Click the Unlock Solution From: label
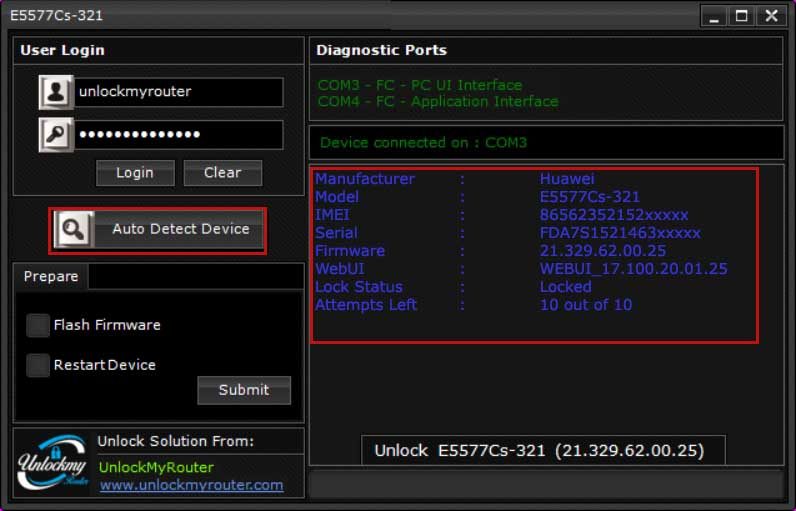This screenshot has height=511, width=796. pos(176,441)
